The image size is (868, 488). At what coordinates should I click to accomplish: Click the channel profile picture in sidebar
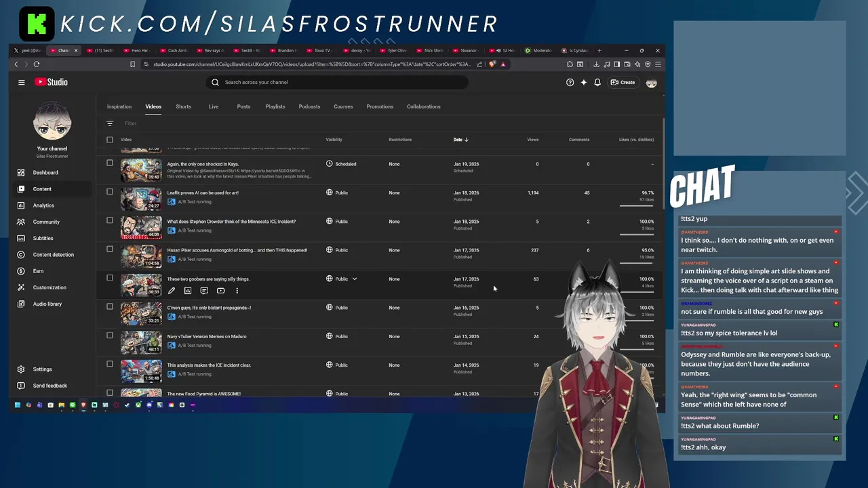52,121
